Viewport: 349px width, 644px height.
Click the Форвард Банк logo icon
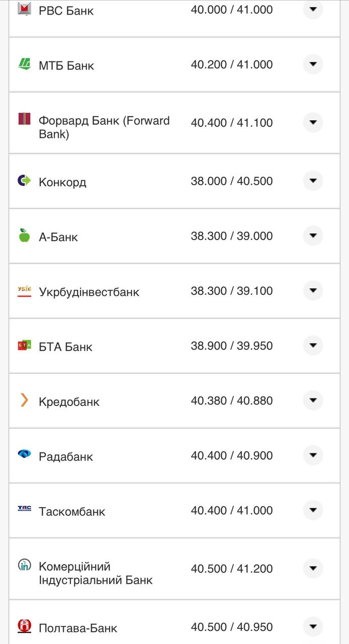24,119
